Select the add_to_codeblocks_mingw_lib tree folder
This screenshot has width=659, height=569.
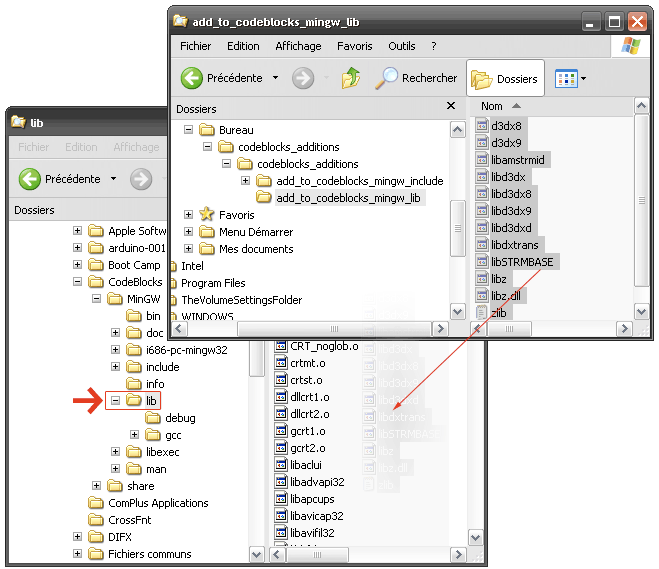click(x=349, y=198)
